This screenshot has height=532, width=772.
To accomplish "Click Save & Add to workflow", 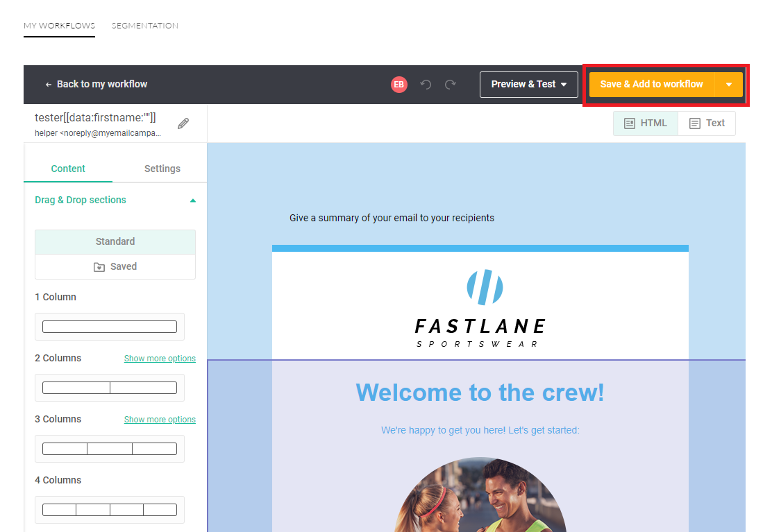I will click(651, 84).
